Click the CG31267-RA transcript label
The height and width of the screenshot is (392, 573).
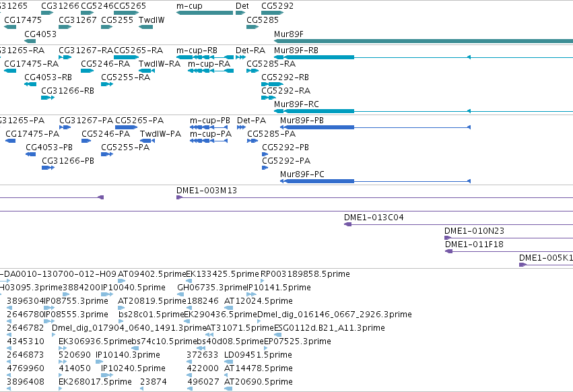pos(86,50)
